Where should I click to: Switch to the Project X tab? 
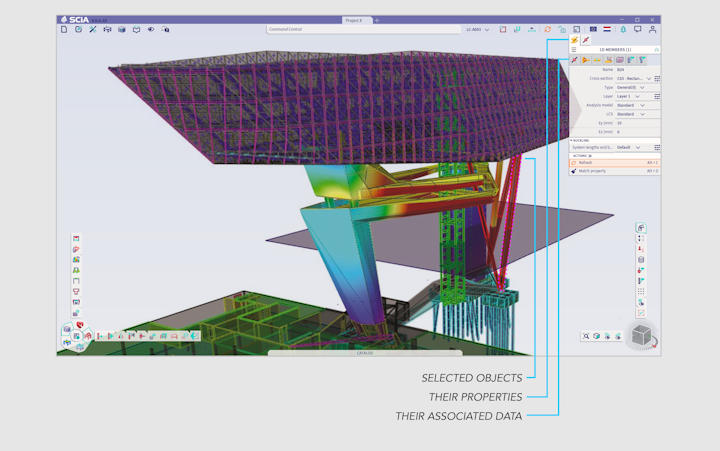tap(352, 20)
